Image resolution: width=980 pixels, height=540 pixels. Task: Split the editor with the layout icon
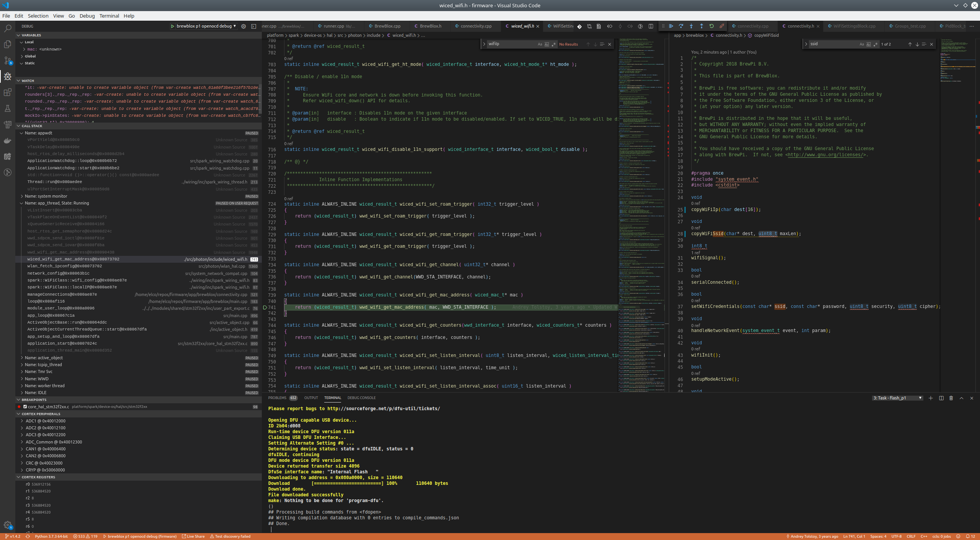651,26
